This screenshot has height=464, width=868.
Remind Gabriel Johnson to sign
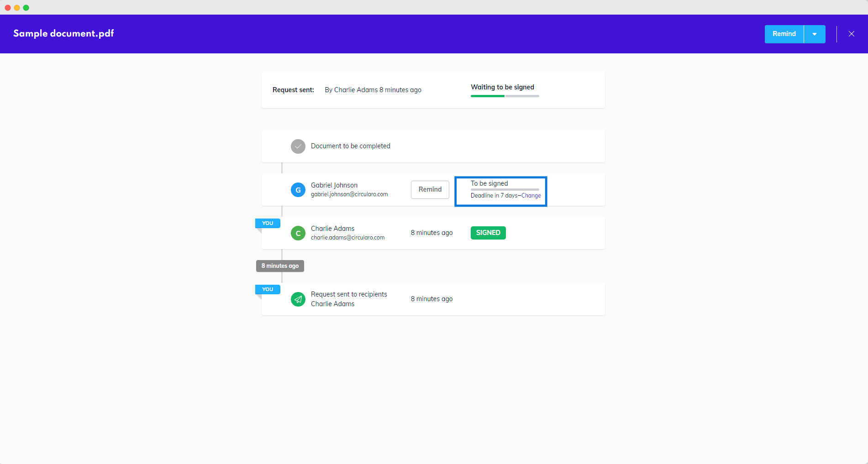pos(430,189)
